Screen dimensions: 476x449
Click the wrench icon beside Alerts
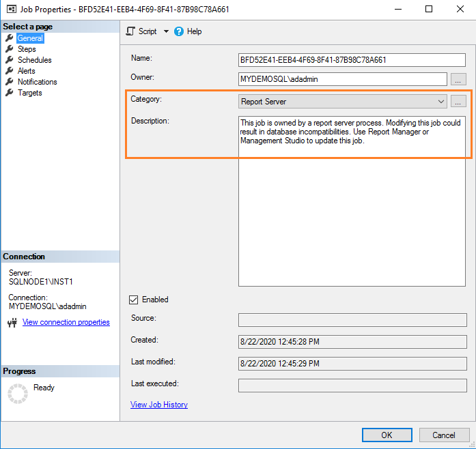[10, 71]
